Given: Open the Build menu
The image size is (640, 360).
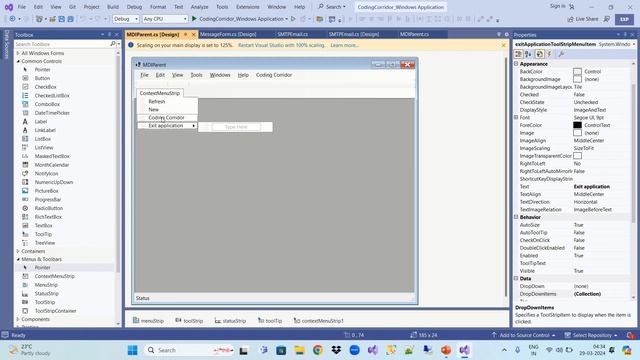Looking at the screenshot, I should 113,7.
